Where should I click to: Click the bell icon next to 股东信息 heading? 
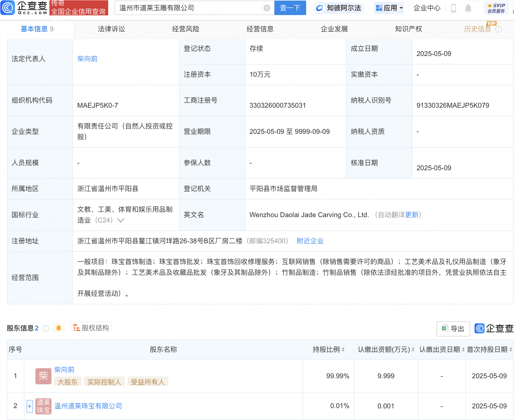point(59,327)
